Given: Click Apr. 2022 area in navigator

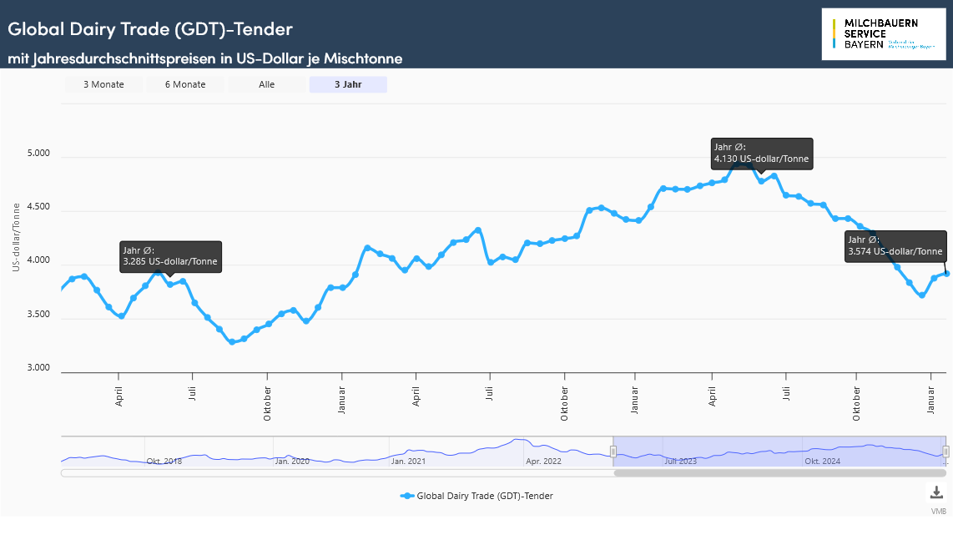Looking at the screenshot, I should [542, 461].
